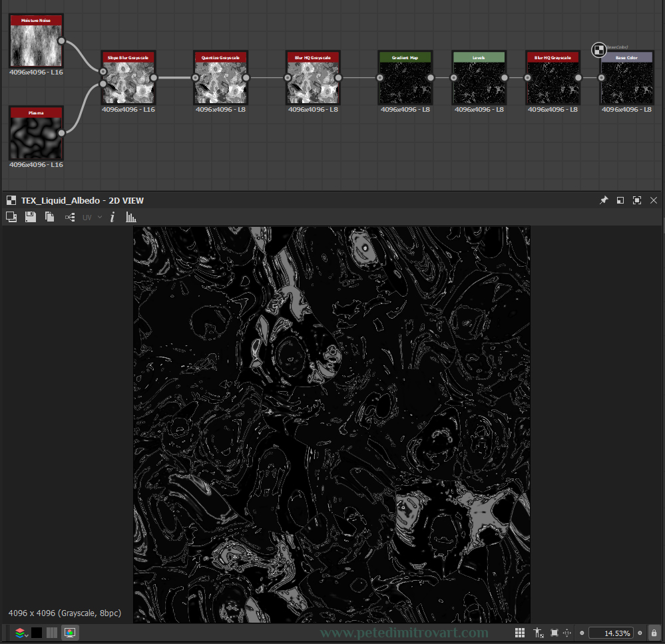Image resolution: width=665 pixels, height=644 pixels.
Task: Select the Base Color output node
Action: tap(626, 78)
